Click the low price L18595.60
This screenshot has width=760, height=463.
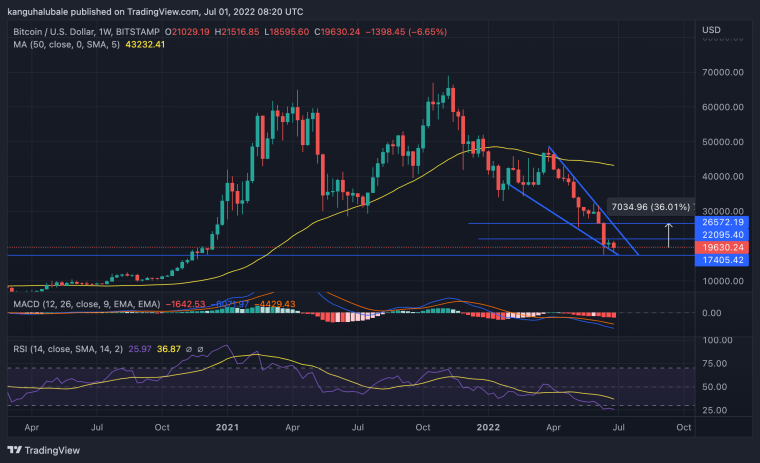(x=286, y=32)
